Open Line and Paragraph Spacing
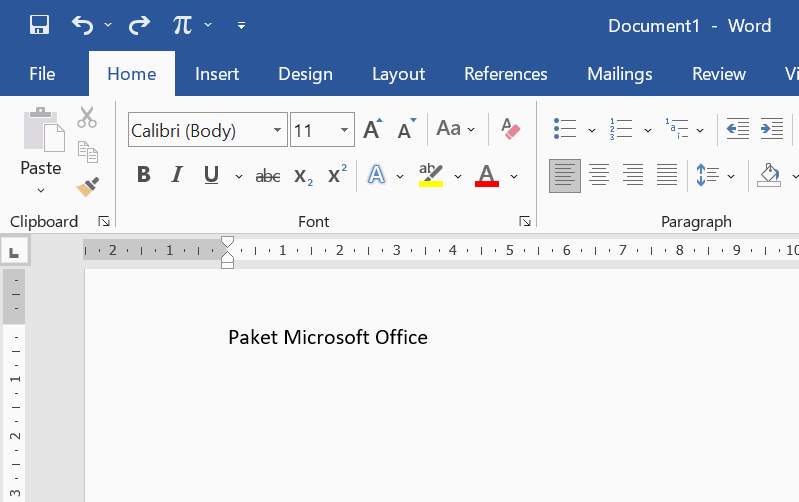 point(707,175)
